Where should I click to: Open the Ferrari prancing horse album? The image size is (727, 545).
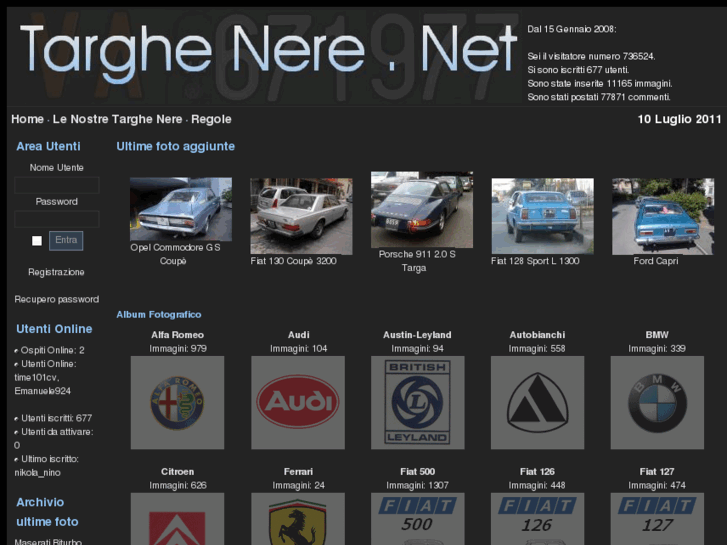[298, 519]
